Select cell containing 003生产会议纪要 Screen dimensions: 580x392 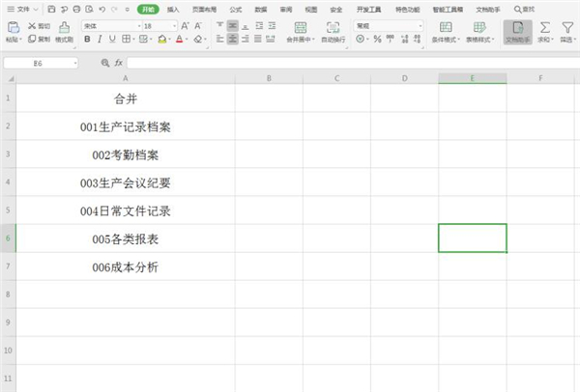[126, 182]
